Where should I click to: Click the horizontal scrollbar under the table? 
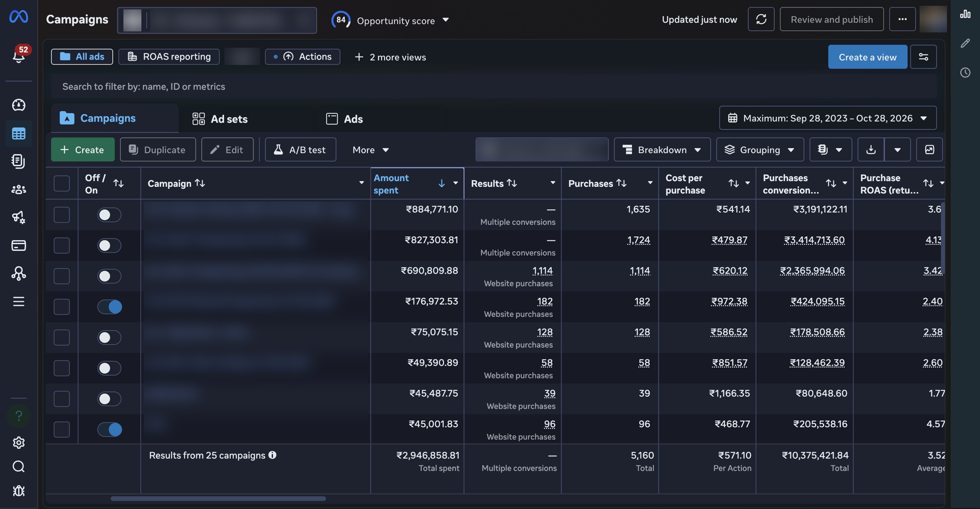pyautogui.click(x=218, y=499)
